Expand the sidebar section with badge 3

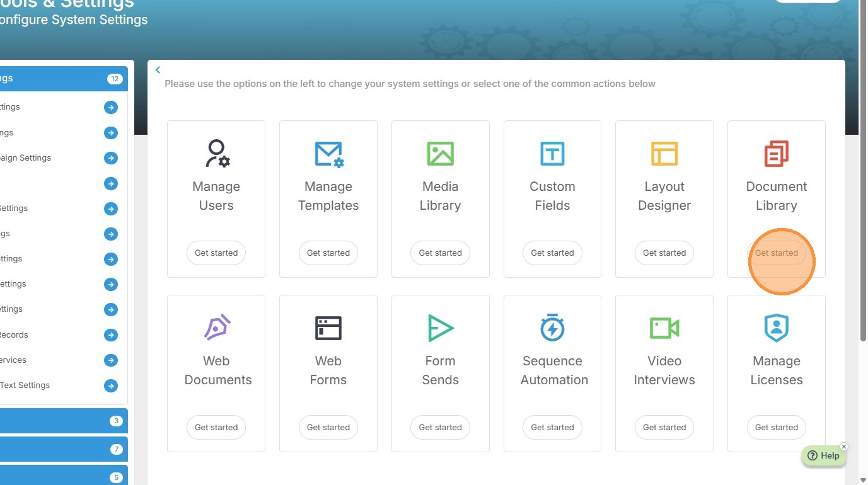point(63,421)
